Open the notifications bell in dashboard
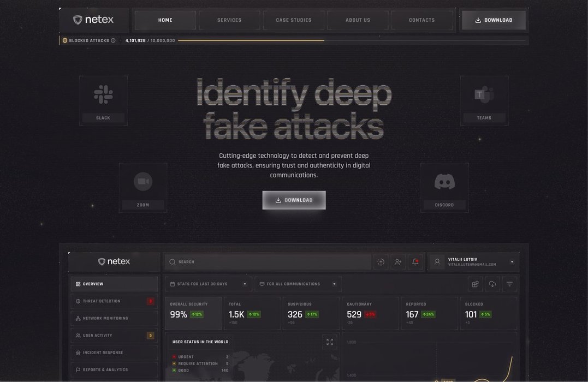The width and height of the screenshot is (588, 382). (415, 262)
